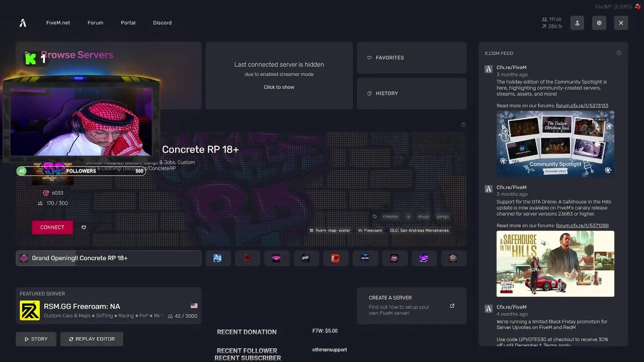Open forum.cfx.re/t/5373133 link
This screenshot has height=362, width=644.
[x=582, y=106]
